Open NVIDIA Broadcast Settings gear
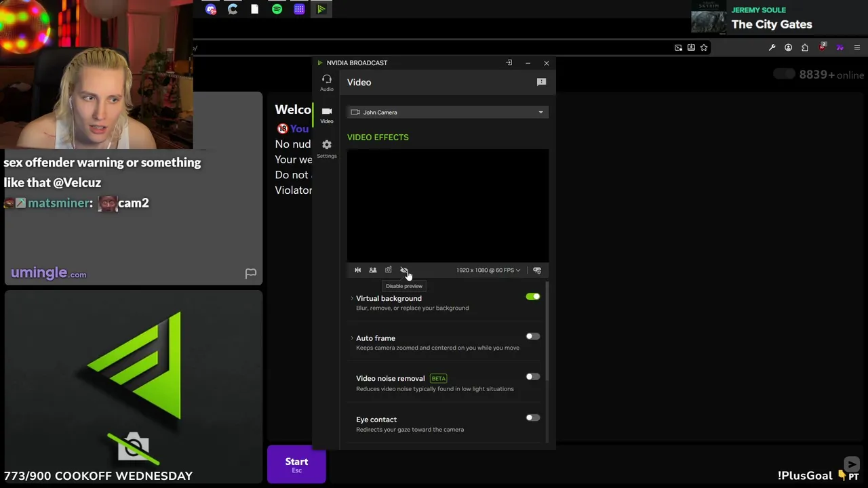The image size is (868, 488). pyautogui.click(x=327, y=148)
